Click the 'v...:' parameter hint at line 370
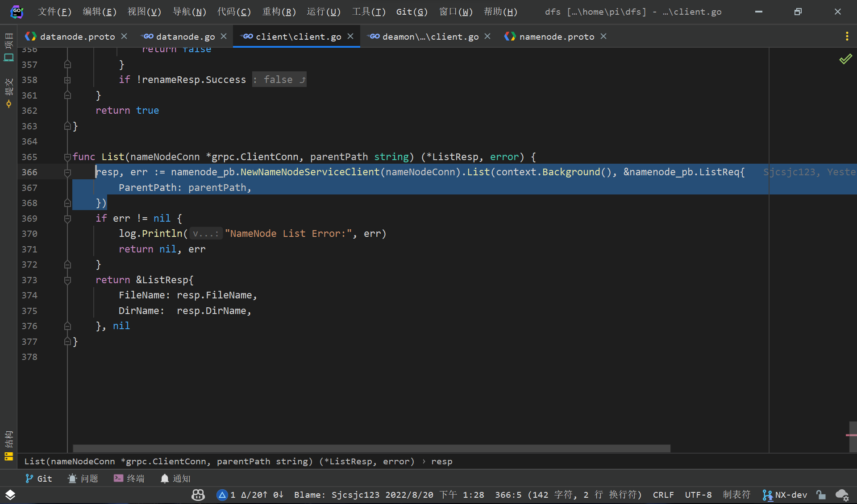The width and height of the screenshot is (857, 504). click(x=206, y=233)
